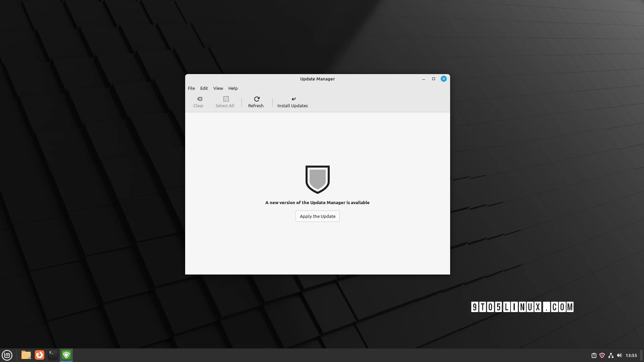Open the Terminal from the panel
The width and height of the screenshot is (644, 362).
53,355
